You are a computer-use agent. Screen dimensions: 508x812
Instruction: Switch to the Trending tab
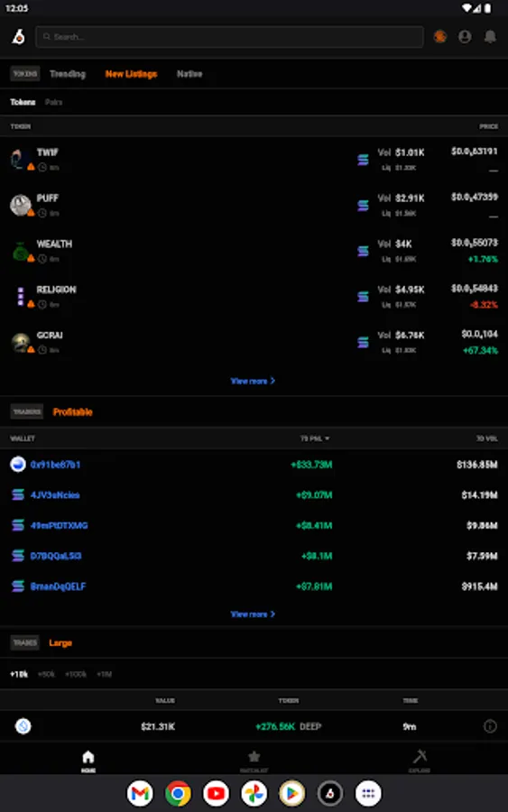pos(68,74)
